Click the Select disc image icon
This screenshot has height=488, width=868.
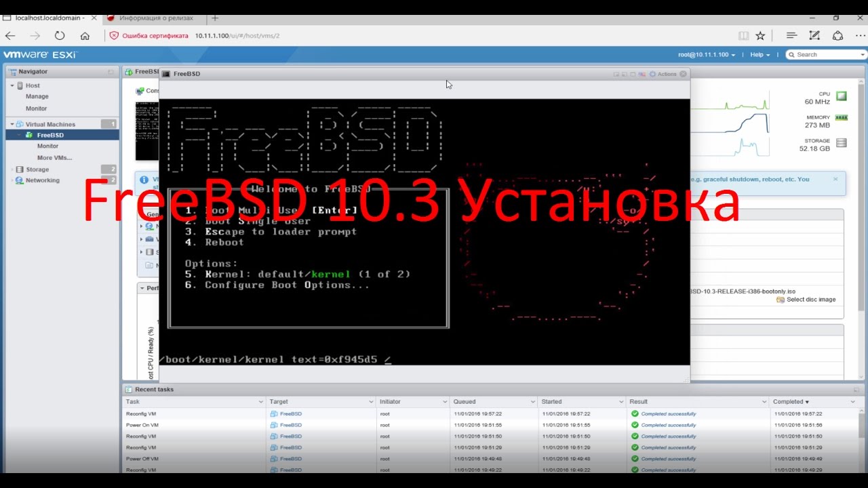pyautogui.click(x=781, y=300)
